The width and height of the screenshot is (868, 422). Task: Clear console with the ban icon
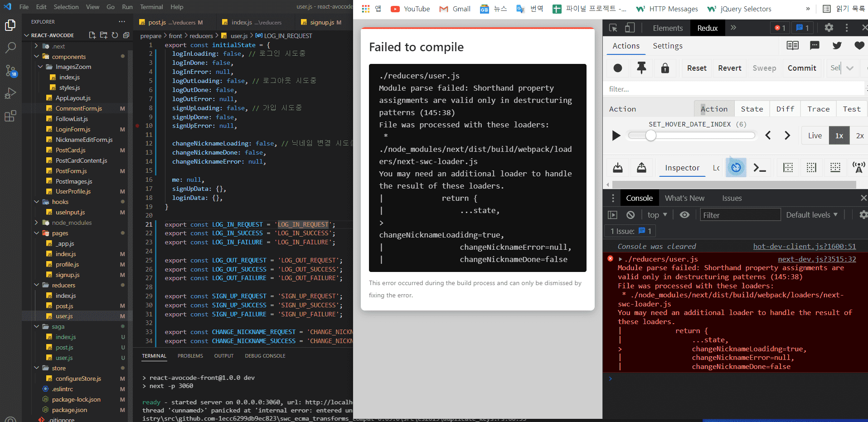630,215
